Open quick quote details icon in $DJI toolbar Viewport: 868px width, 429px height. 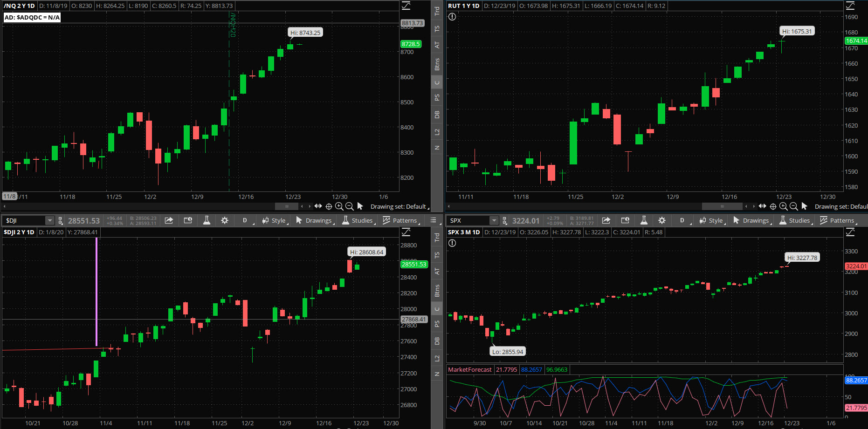pyautogui.click(x=188, y=220)
